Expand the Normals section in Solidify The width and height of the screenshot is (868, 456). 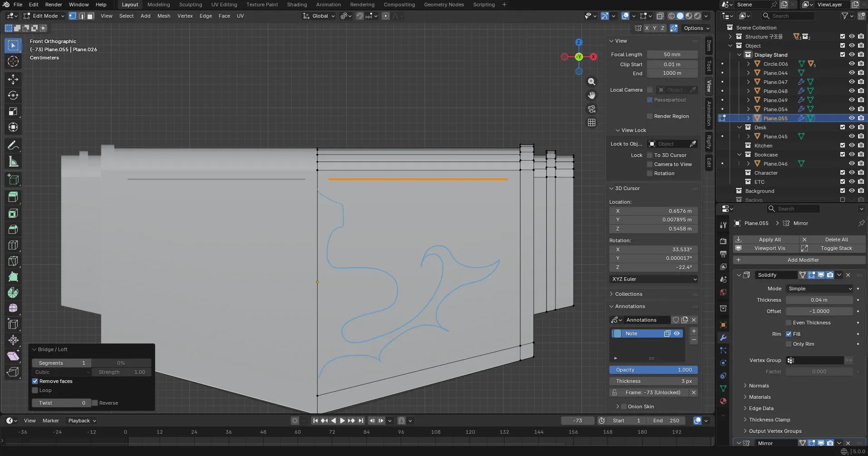click(759, 386)
